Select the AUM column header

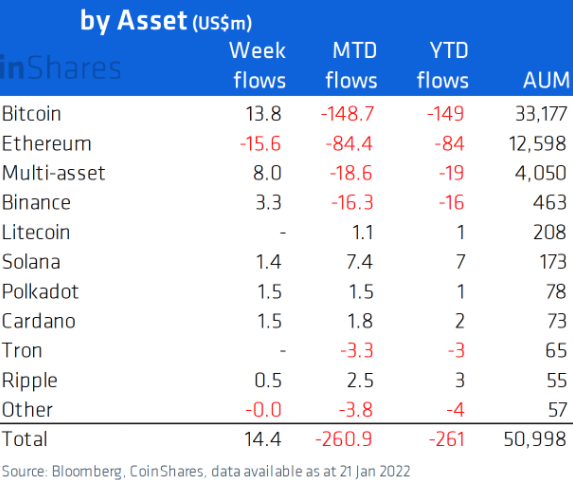pos(546,80)
